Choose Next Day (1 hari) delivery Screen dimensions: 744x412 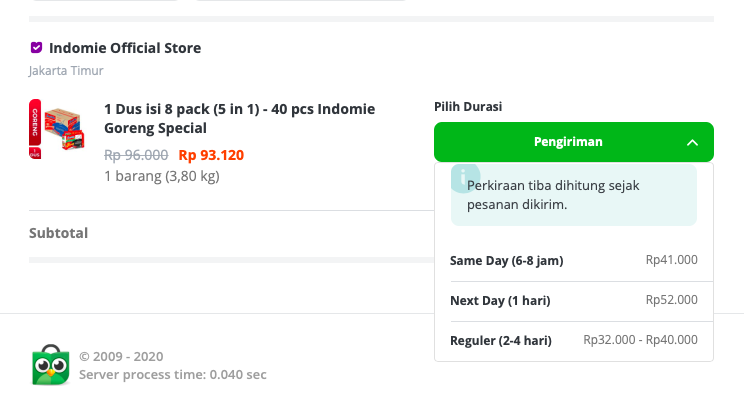(574, 301)
